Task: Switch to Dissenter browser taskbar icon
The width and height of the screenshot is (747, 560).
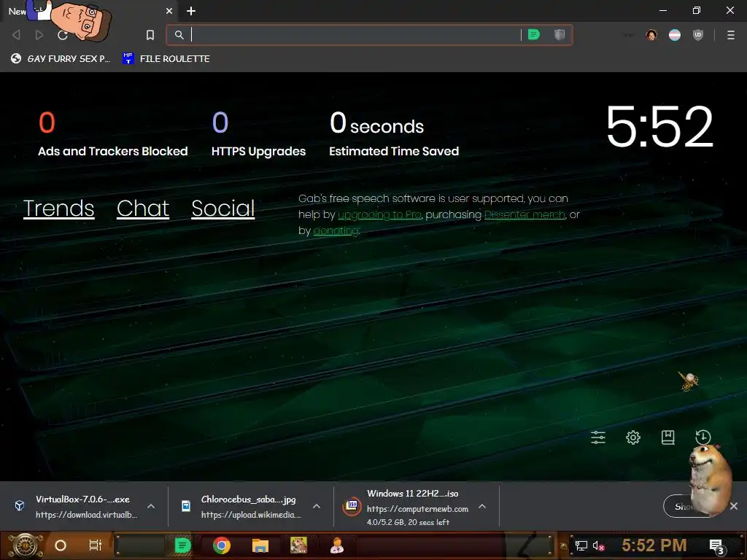Action: click(183, 545)
